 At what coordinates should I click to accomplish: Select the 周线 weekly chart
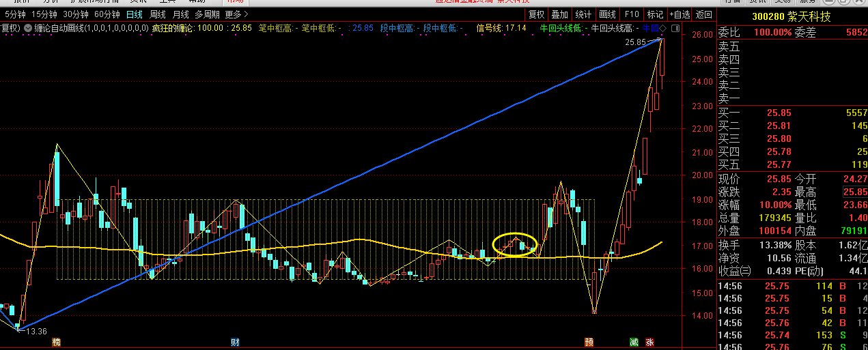coord(158,14)
